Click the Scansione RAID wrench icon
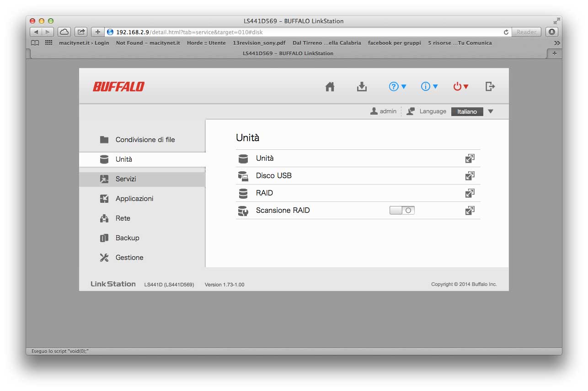The width and height of the screenshot is (588, 391). [243, 211]
